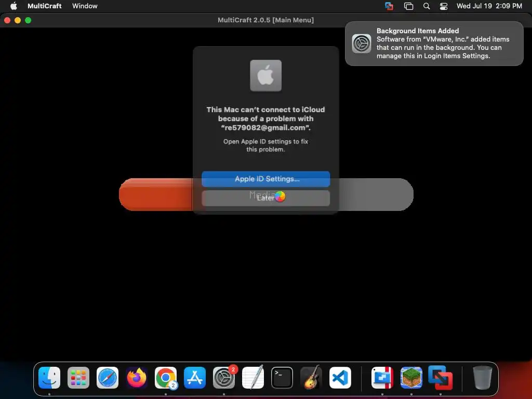Screen dimensions: 532x399
Task: Launch Firefox from the Dock
Action: [x=137, y=378]
